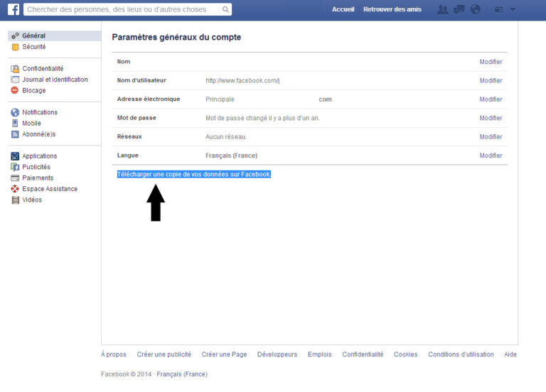Screen dimensions: 546x392
Task: Click Modifier for Mot de passe
Action: 491,119
